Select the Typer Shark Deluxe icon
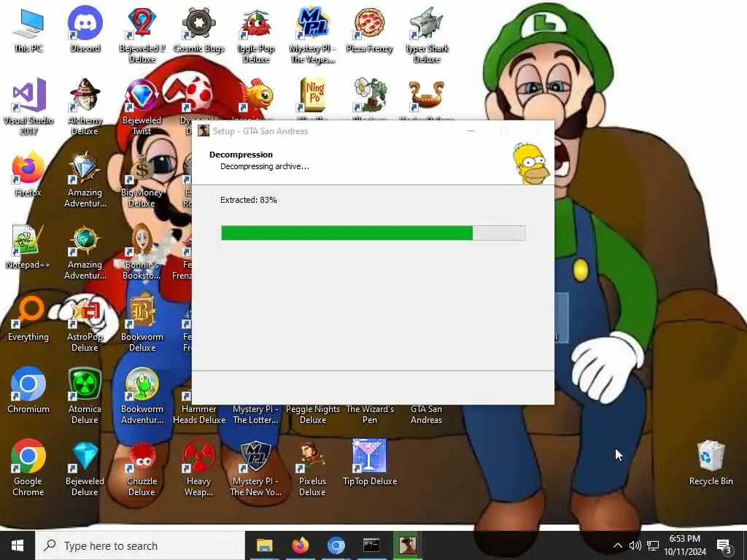This screenshot has width=747, height=560. tap(426, 34)
